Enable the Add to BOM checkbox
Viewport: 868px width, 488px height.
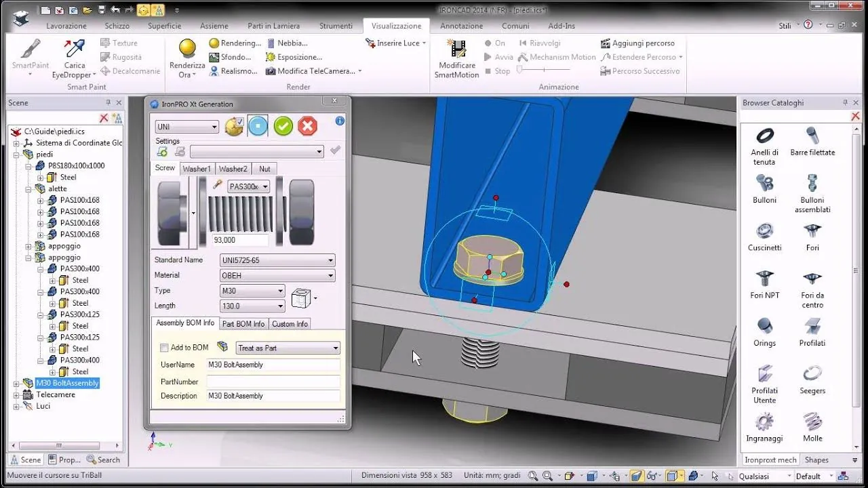pos(163,348)
